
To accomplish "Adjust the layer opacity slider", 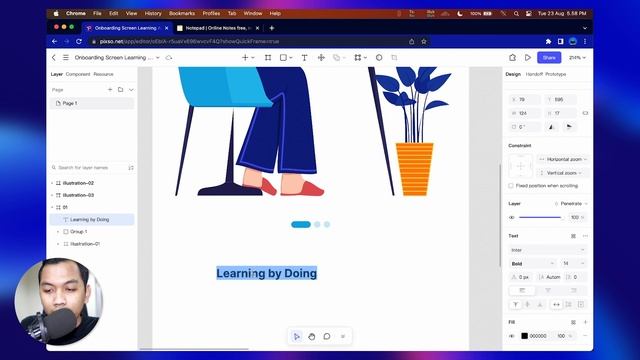I will point(541,217).
